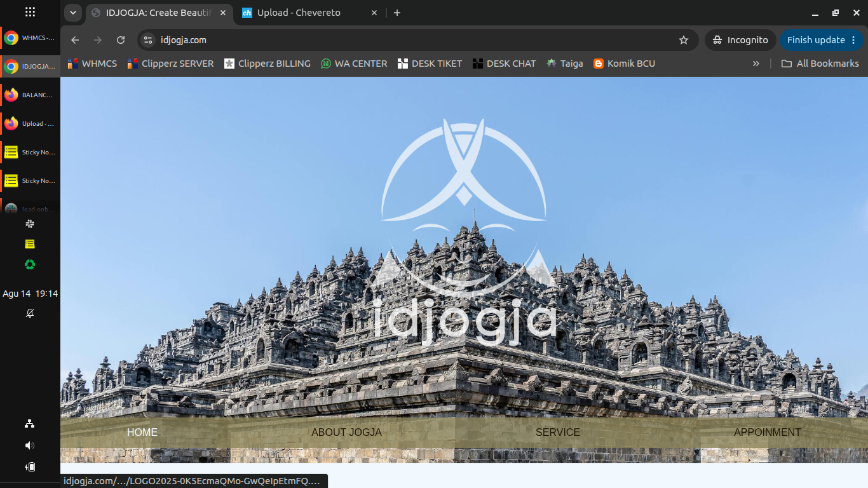This screenshot has width=868, height=488.
Task: Open the BALANC Firefox window from dock
Action: click(x=30, y=95)
